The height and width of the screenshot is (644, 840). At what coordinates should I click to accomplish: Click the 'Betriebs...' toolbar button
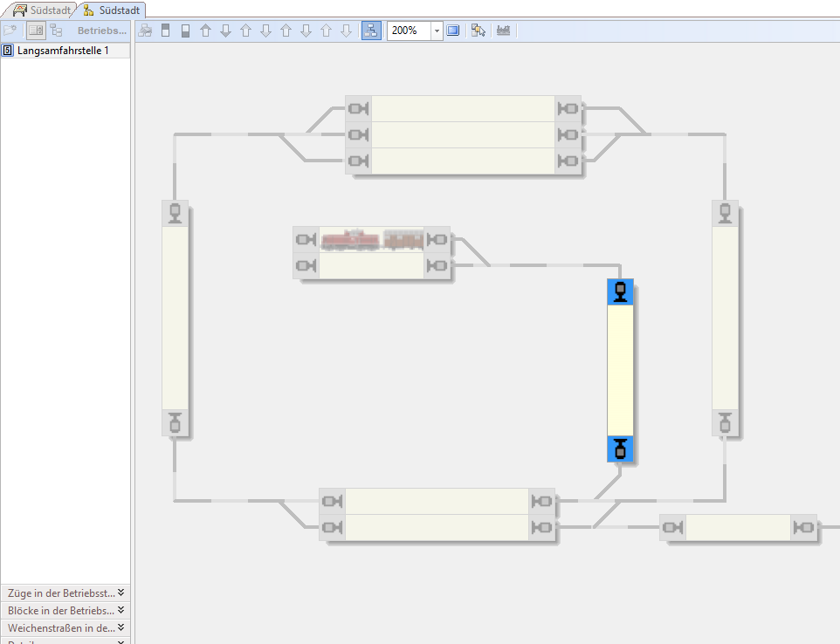102,31
